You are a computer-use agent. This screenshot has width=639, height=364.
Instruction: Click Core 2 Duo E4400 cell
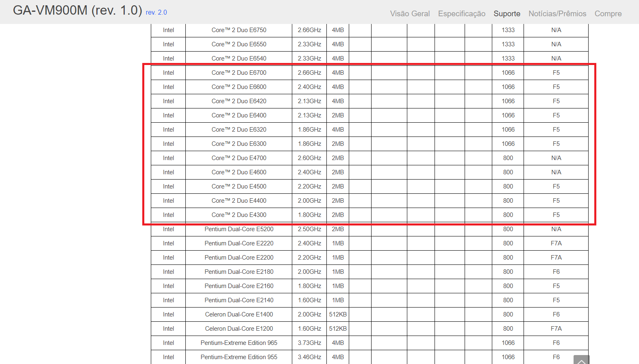tap(239, 201)
